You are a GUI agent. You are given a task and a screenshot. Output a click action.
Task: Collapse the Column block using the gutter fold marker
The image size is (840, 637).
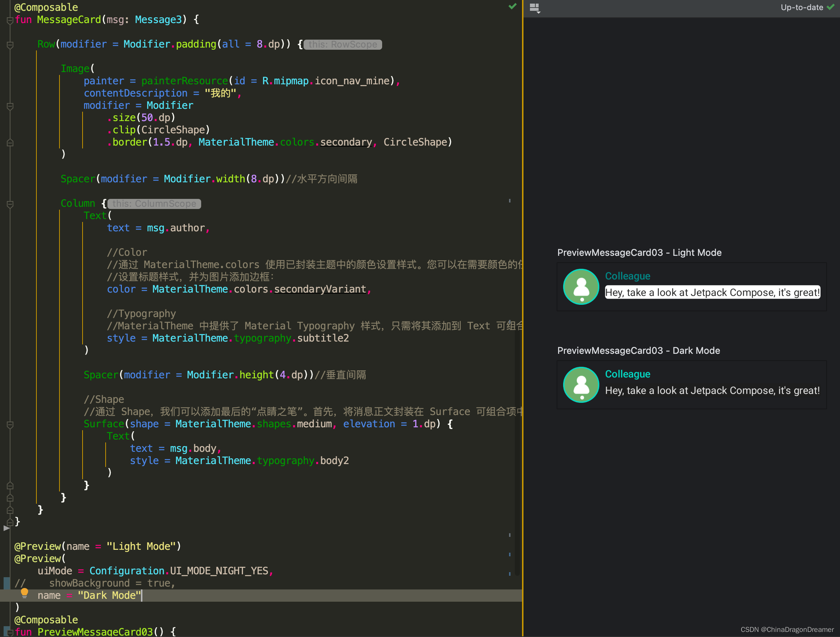10,205
